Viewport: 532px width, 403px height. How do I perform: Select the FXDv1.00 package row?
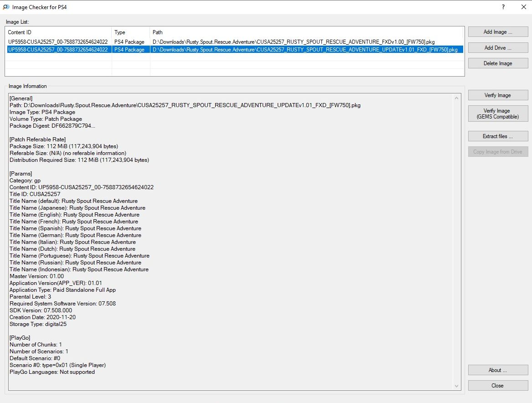(228, 42)
